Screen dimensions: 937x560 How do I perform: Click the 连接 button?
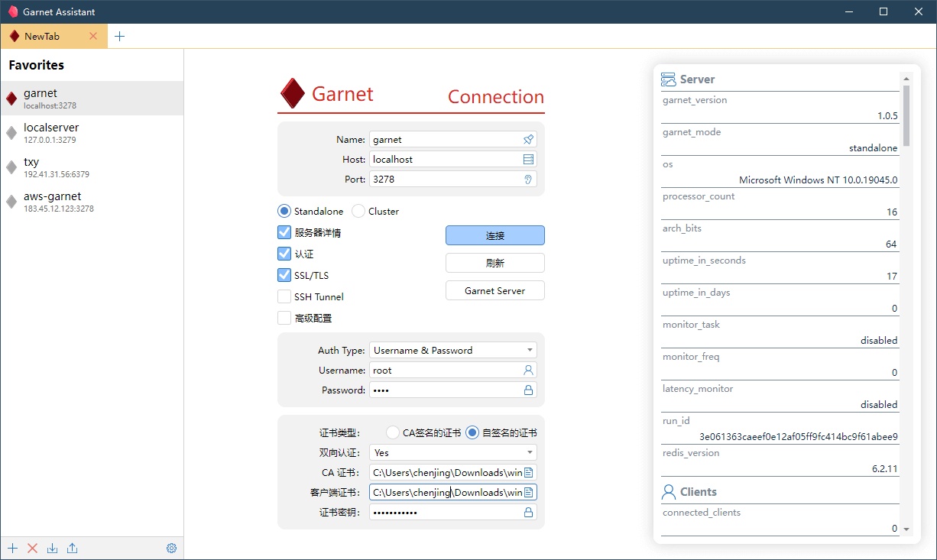494,235
